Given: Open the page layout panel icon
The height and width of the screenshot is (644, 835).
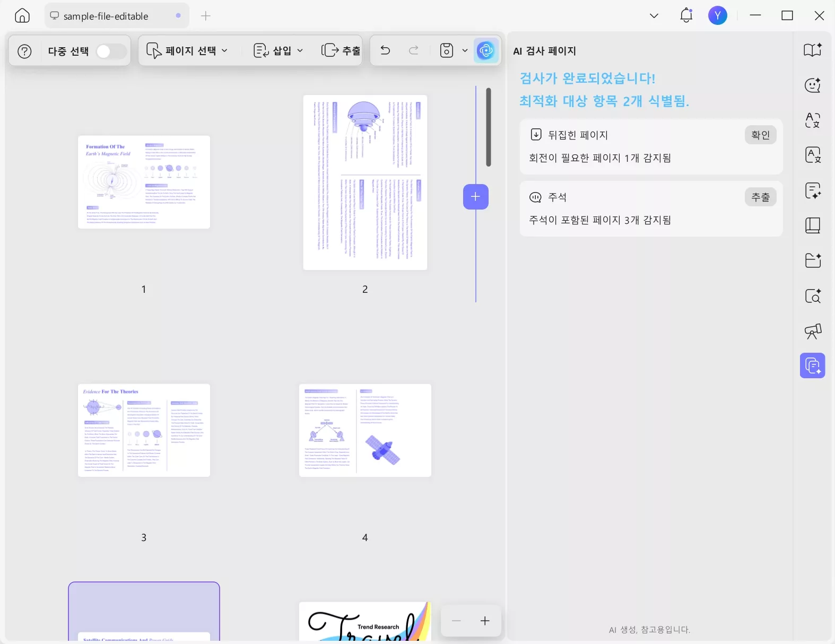Looking at the screenshot, I should click(x=813, y=225).
